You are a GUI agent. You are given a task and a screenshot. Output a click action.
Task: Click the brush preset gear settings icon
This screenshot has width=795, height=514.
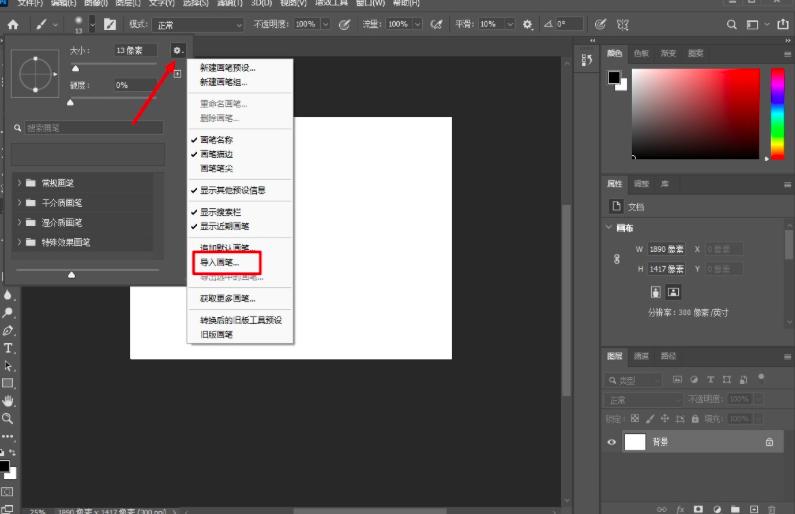click(177, 49)
